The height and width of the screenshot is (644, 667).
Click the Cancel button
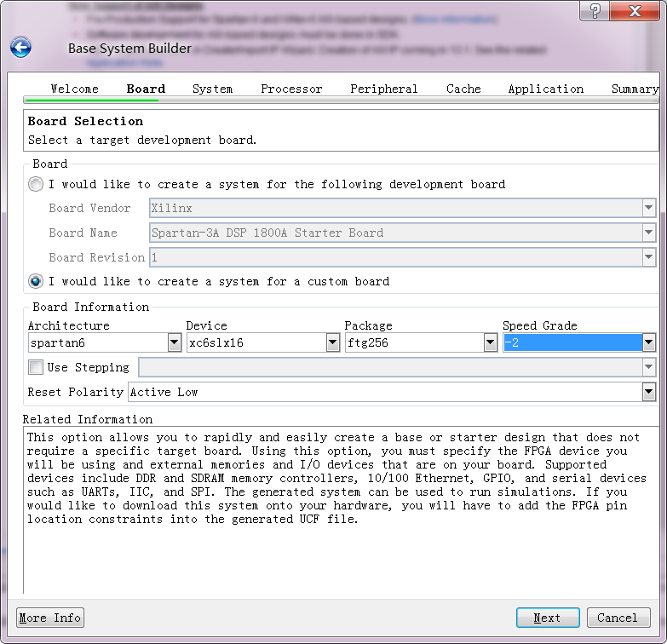(x=618, y=618)
